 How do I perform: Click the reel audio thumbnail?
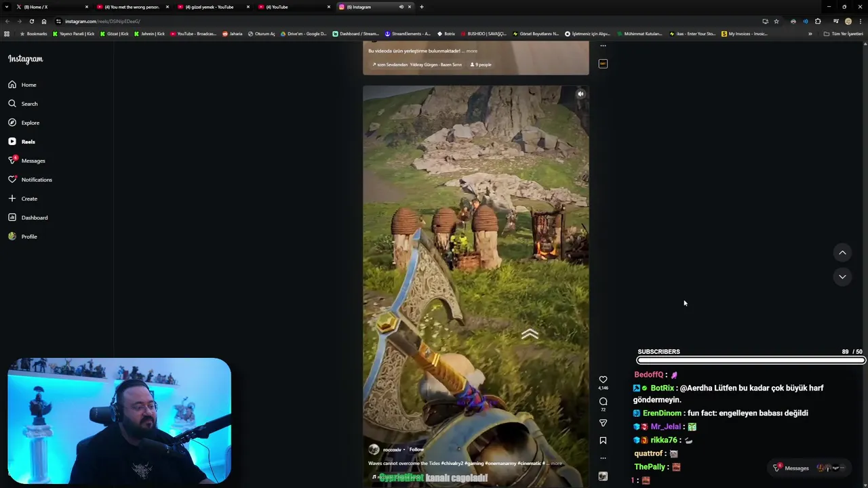pyautogui.click(x=603, y=476)
